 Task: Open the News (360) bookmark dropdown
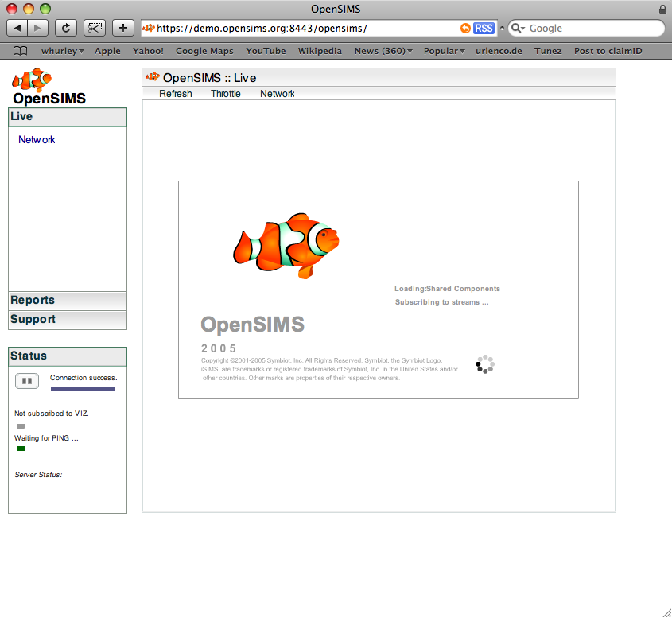pos(383,51)
